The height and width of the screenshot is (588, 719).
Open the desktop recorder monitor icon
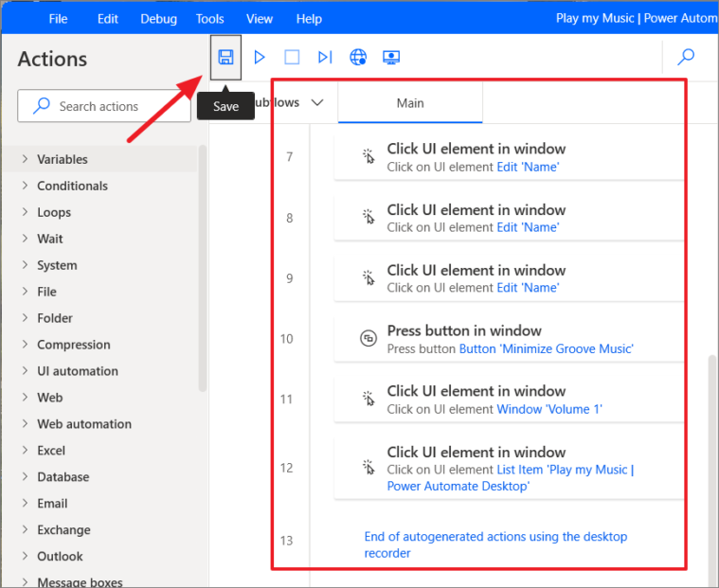[x=391, y=58]
